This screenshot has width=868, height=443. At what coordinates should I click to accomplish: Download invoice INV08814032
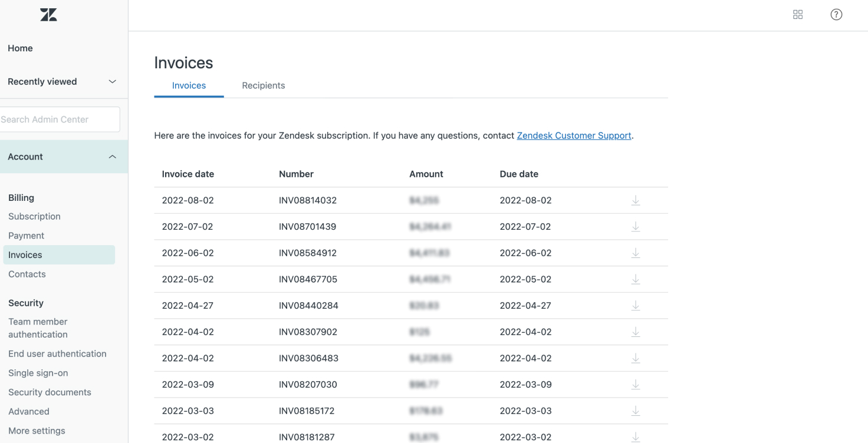(x=636, y=200)
